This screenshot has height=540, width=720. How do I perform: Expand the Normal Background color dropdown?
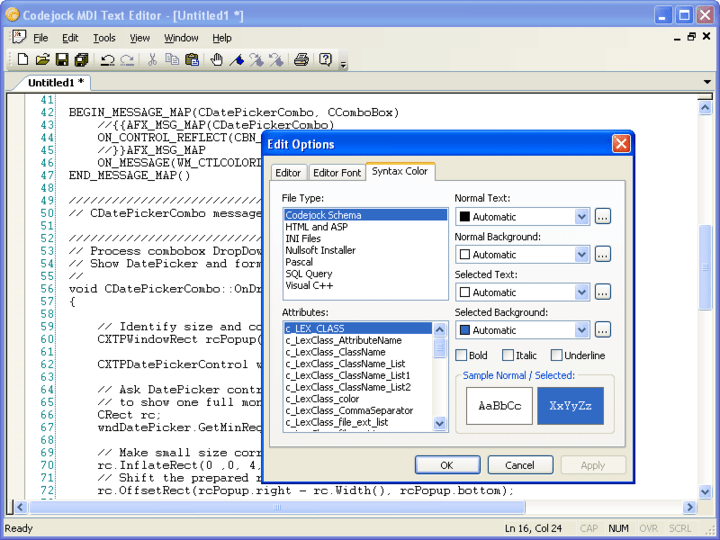coord(581,254)
